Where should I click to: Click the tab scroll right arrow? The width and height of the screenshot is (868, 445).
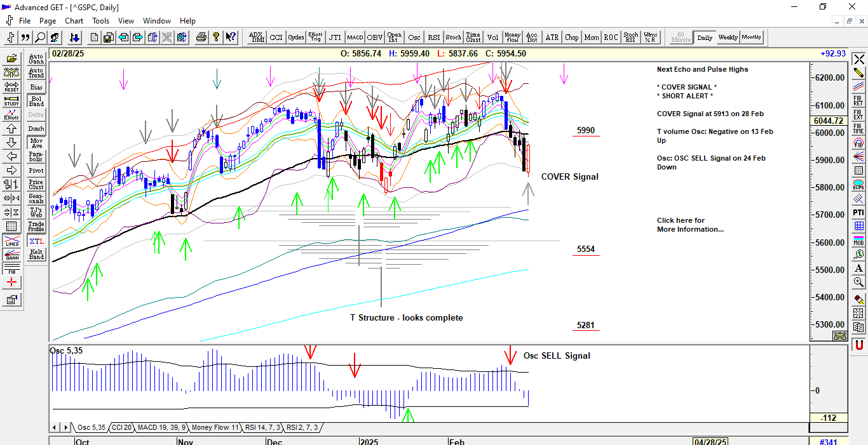pyautogui.click(x=65, y=428)
